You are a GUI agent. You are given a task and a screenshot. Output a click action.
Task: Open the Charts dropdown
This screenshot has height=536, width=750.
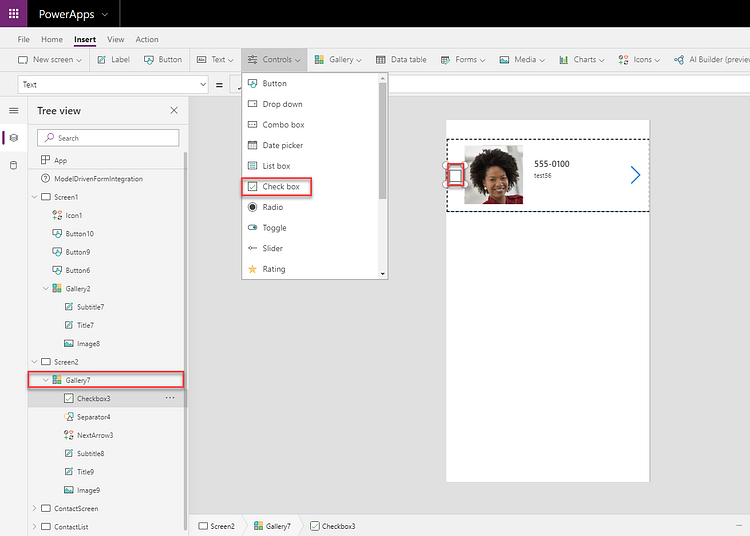click(x=582, y=60)
